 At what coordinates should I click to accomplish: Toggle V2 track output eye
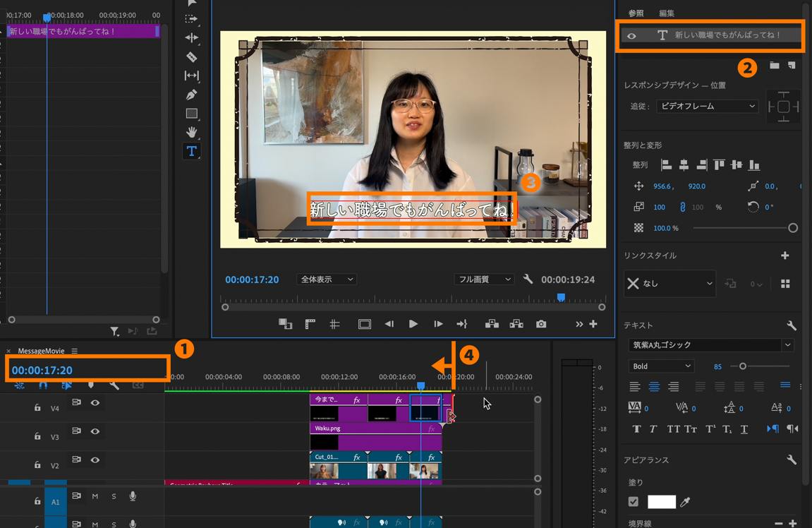point(95,460)
